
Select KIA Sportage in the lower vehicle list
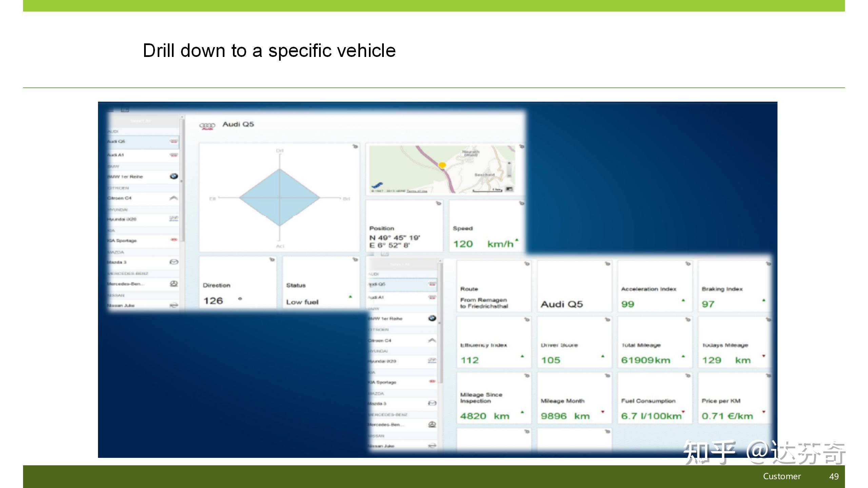[403, 382]
